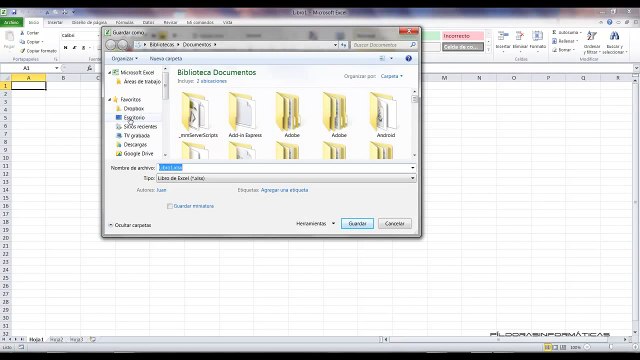Click the refresh button beside the address bar
This screenshot has width=640, height=360.
pyautogui.click(x=344, y=45)
